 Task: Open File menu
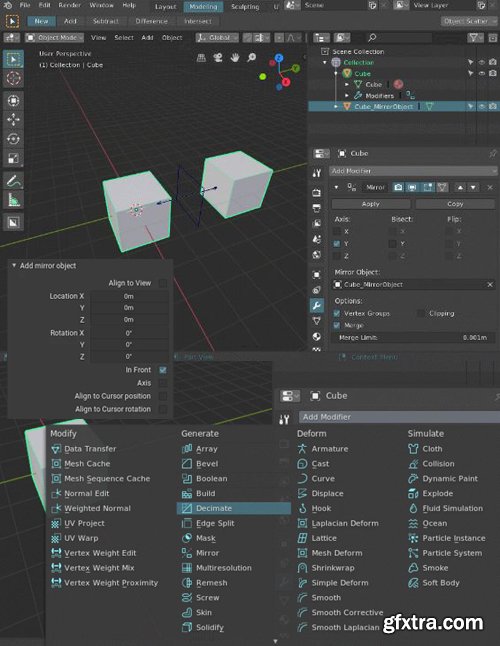point(25,5)
